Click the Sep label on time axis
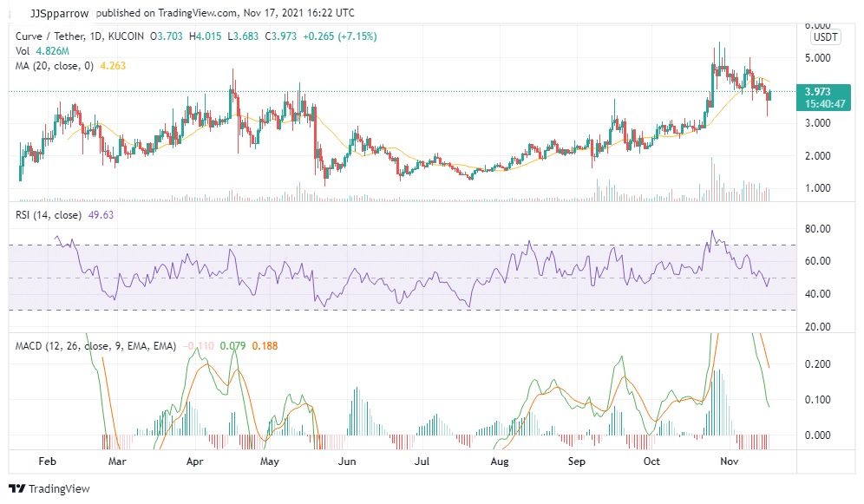 [x=576, y=461]
